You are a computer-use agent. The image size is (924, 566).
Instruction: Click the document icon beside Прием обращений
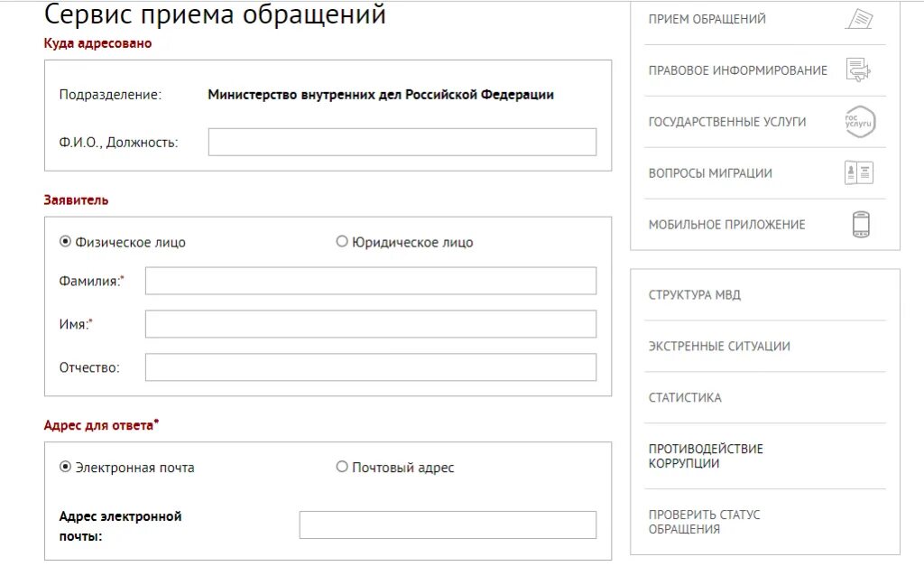pos(859,19)
